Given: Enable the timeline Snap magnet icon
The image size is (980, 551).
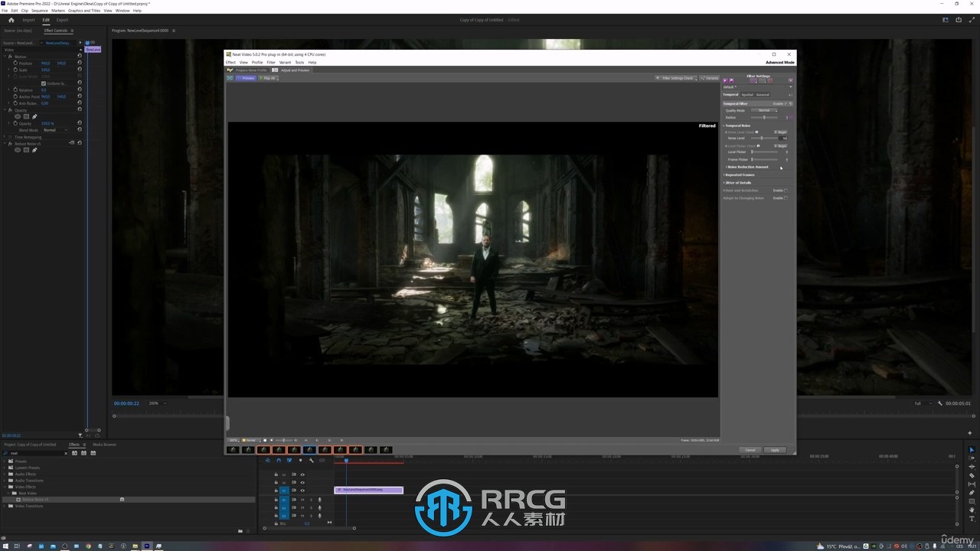Looking at the screenshot, I should pyautogui.click(x=279, y=460).
